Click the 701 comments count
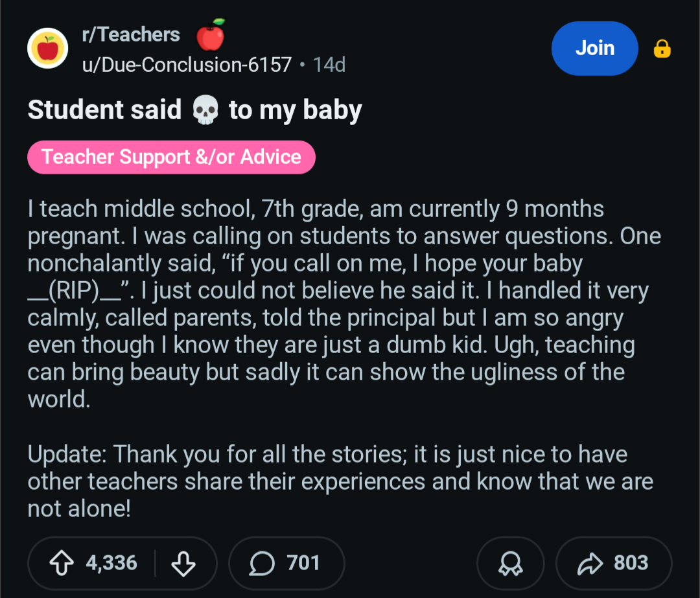 pyautogui.click(x=303, y=563)
